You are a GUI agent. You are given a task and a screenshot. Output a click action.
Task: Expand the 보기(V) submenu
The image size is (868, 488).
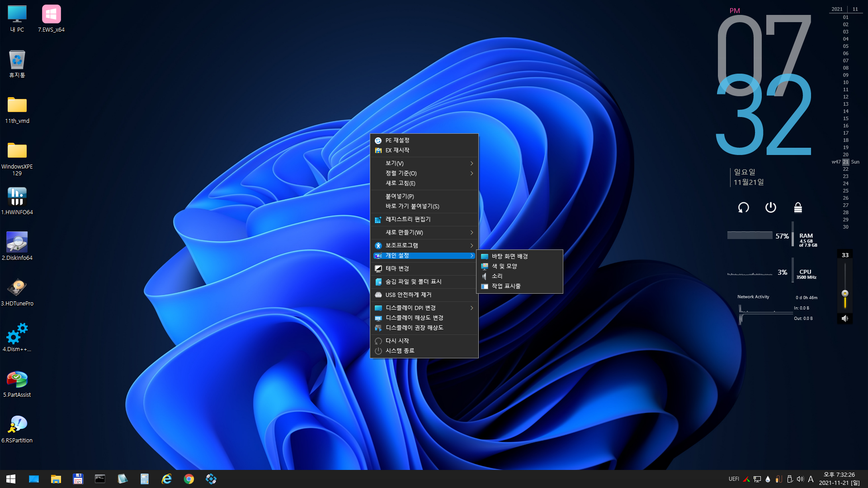click(424, 163)
